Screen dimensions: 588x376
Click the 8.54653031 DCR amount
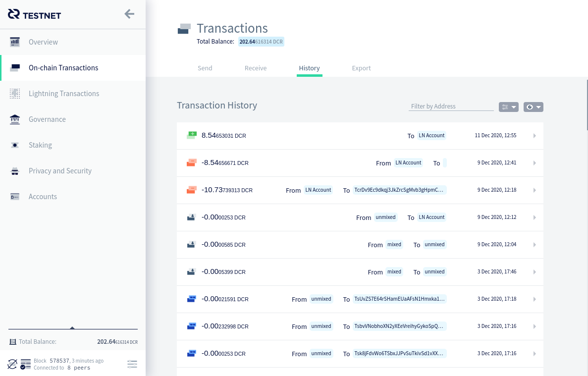tap(224, 135)
